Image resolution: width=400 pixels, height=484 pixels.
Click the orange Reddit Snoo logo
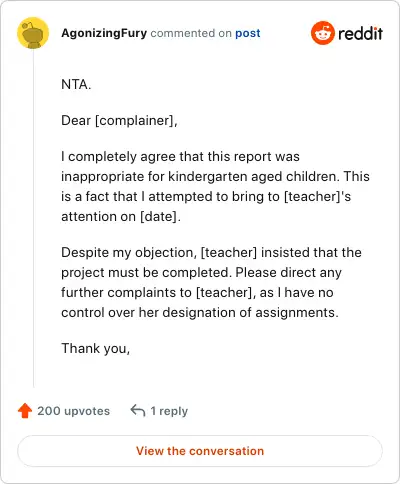(322, 33)
